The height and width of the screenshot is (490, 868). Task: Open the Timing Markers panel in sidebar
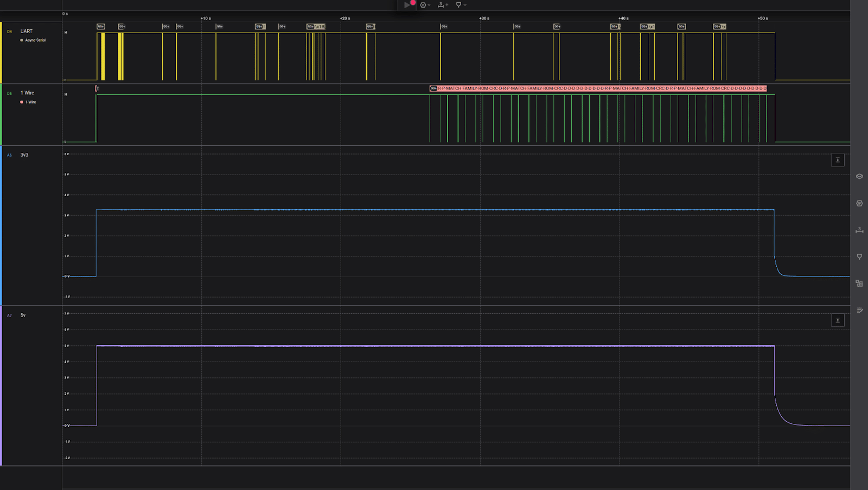859,256
